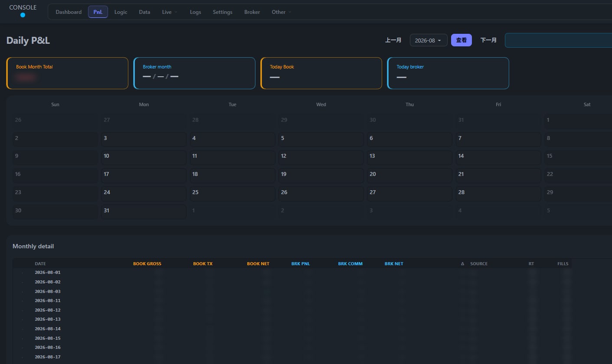Expand the Other menu
The image size is (612, 364).
[x=281, y=12]
